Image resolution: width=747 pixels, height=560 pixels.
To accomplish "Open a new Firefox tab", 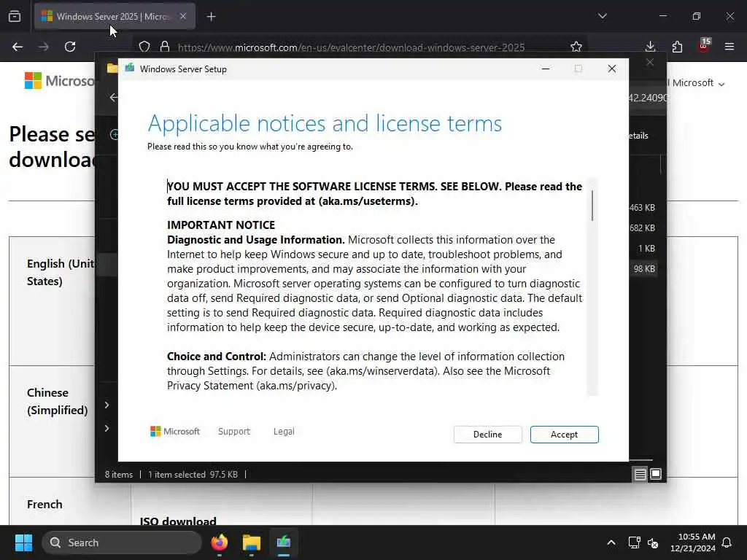I will pyautogui.click(x=211, y=17).
